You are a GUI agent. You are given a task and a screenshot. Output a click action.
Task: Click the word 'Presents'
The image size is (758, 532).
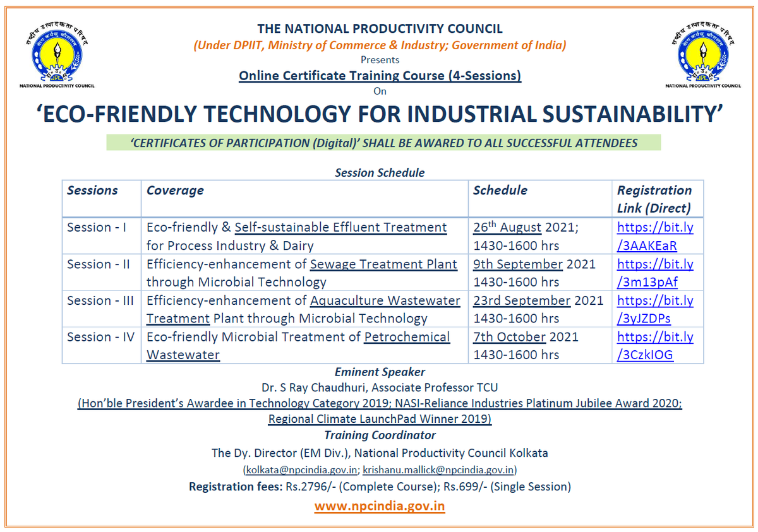tap(380, 60)
